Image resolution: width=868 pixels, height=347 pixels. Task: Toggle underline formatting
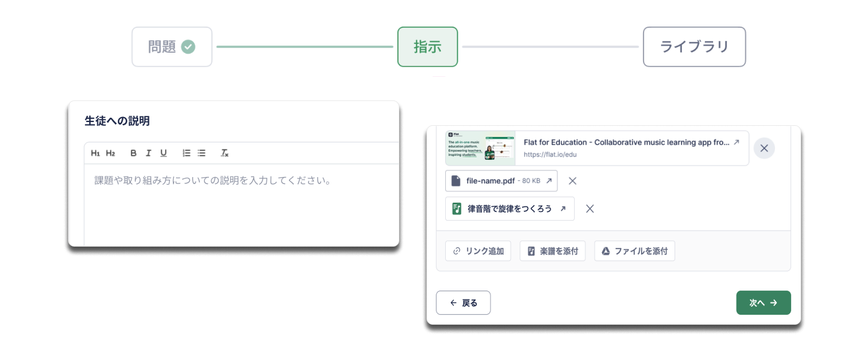164,153
